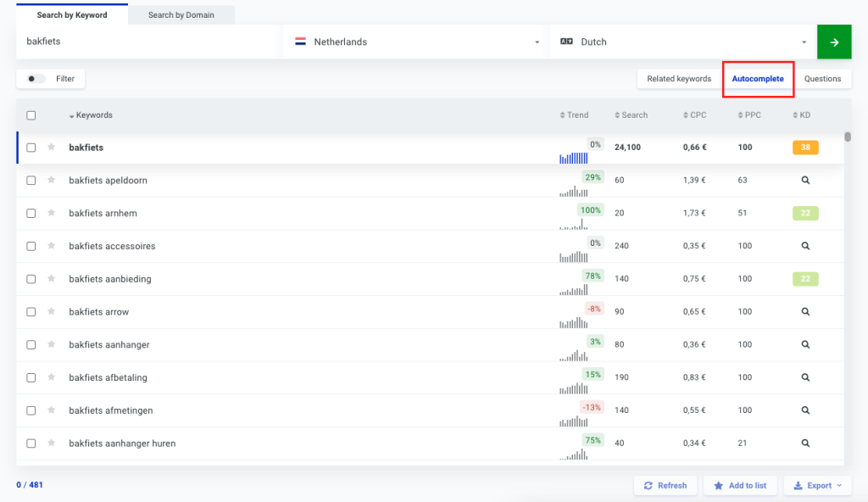Click the Refresh button
The image size is (868, 502).
[665, 485]
